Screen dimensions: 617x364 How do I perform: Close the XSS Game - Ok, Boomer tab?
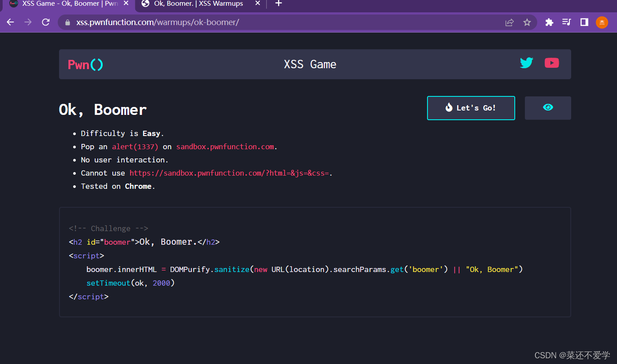pos(126,4)
